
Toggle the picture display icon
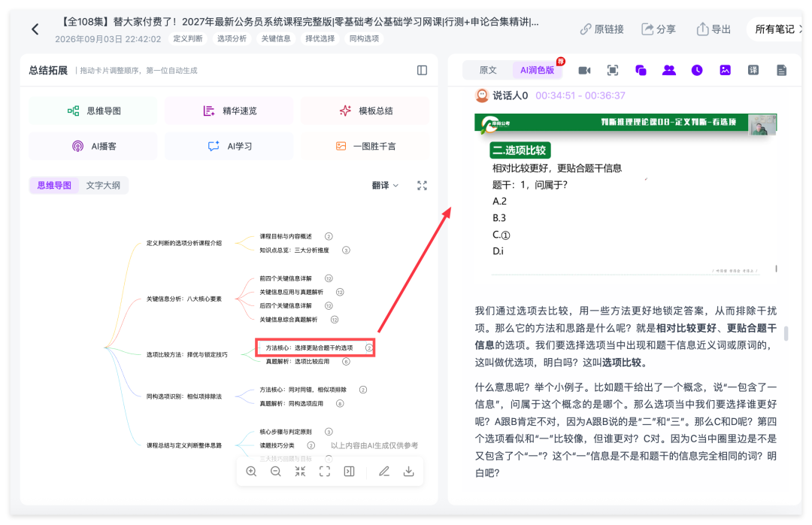725,70
